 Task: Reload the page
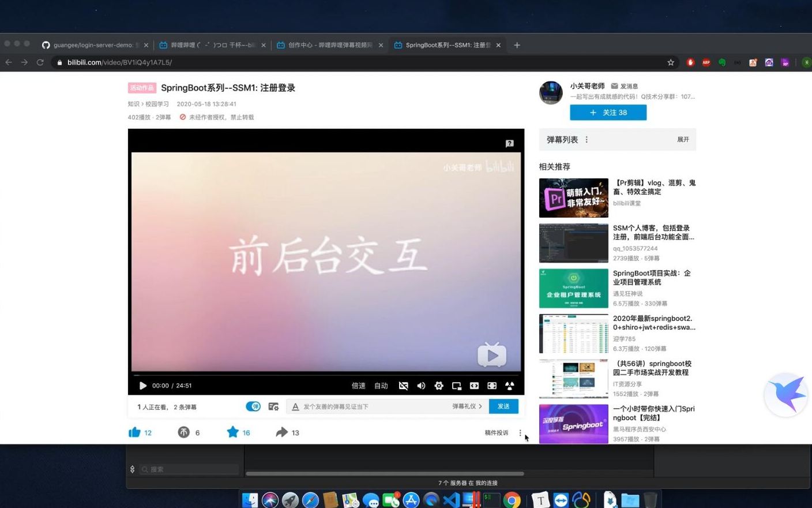click(x=40, y=62)
